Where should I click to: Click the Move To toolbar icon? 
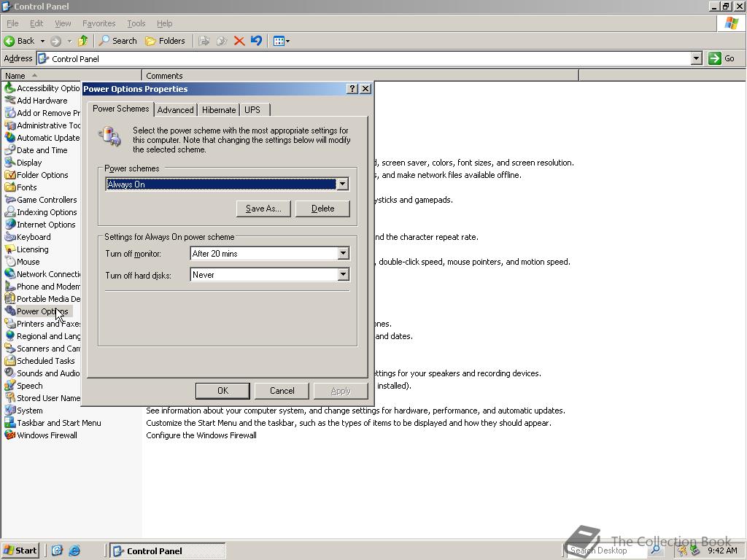click(x=204, y=41)
